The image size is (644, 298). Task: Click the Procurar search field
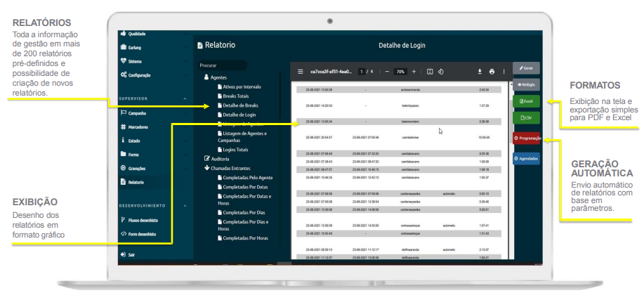223,65
